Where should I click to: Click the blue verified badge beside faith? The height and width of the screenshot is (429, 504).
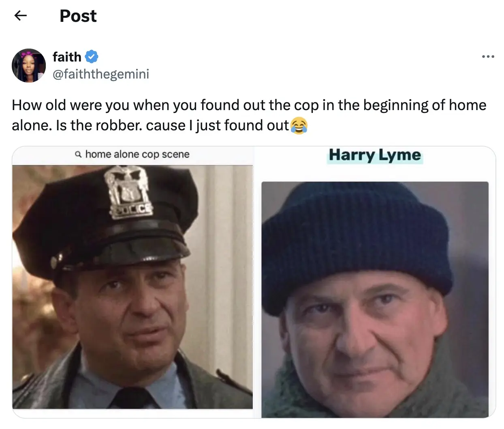92,57
